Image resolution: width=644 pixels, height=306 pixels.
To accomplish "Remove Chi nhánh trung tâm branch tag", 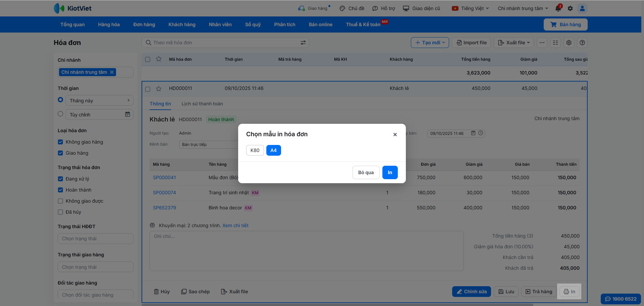I will (112, 72).
